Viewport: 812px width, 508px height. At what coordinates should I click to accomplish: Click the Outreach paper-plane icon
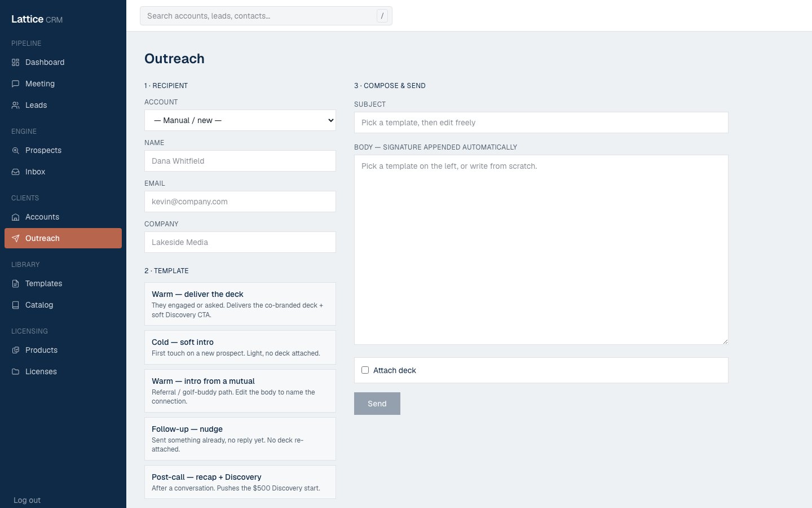[16, 239]
